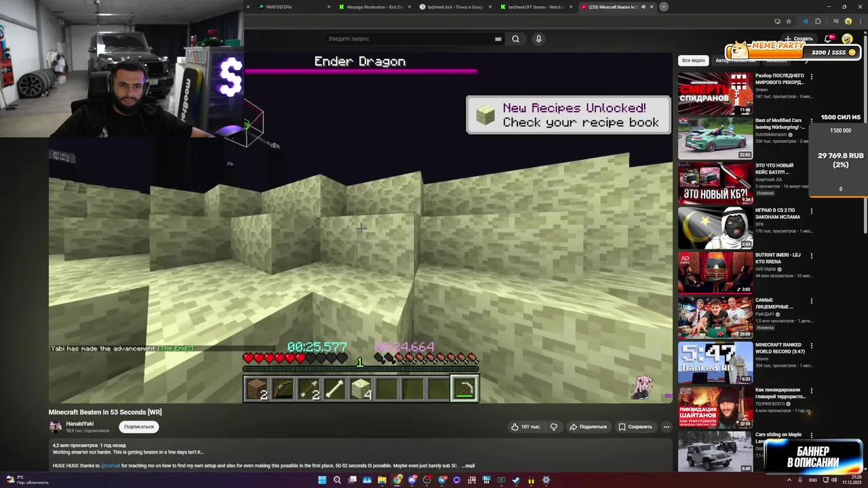
Task: Open the 'Создать' create menu
Action: [x=799, y=39]
